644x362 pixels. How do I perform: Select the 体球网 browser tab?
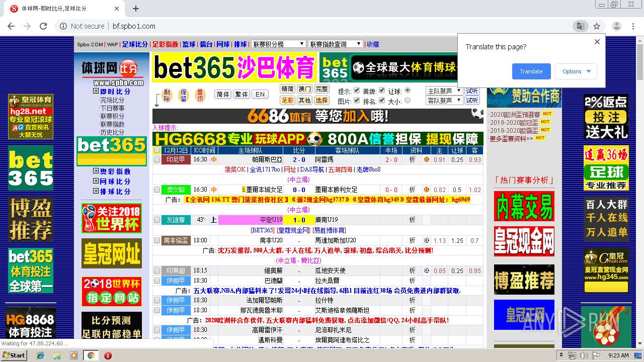click(x=64, y=9)
